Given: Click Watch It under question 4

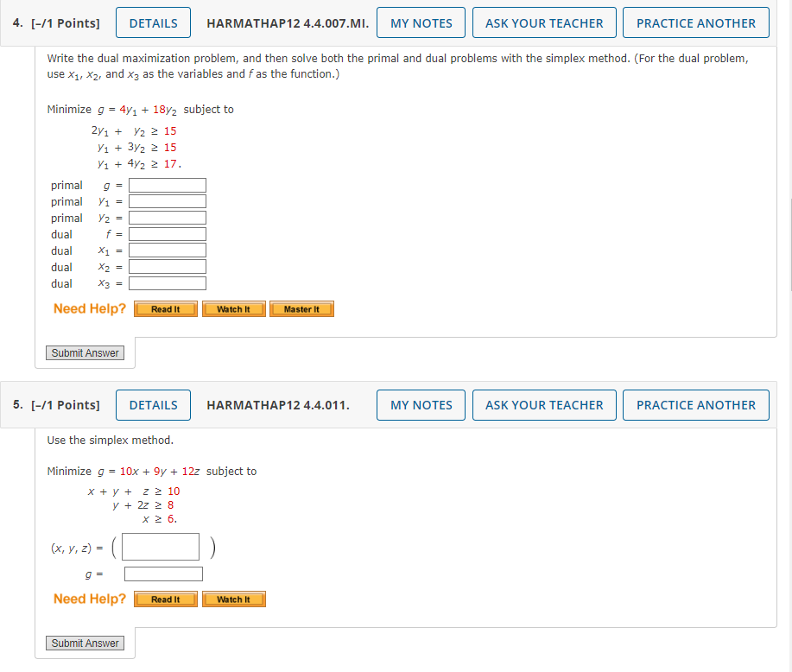Looking at the screenshot, I should click(233, 308).
